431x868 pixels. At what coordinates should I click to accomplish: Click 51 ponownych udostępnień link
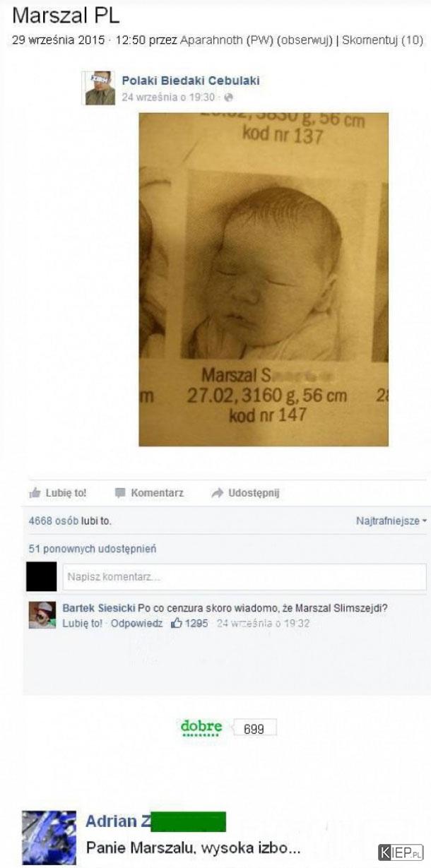93,549
